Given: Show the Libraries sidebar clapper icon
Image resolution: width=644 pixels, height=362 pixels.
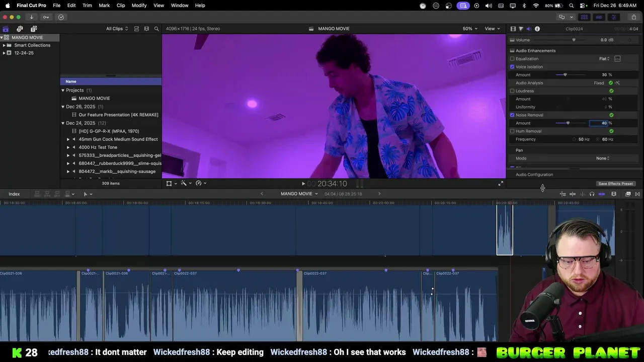Looking at the screenshot, I should tap(6, 29).
